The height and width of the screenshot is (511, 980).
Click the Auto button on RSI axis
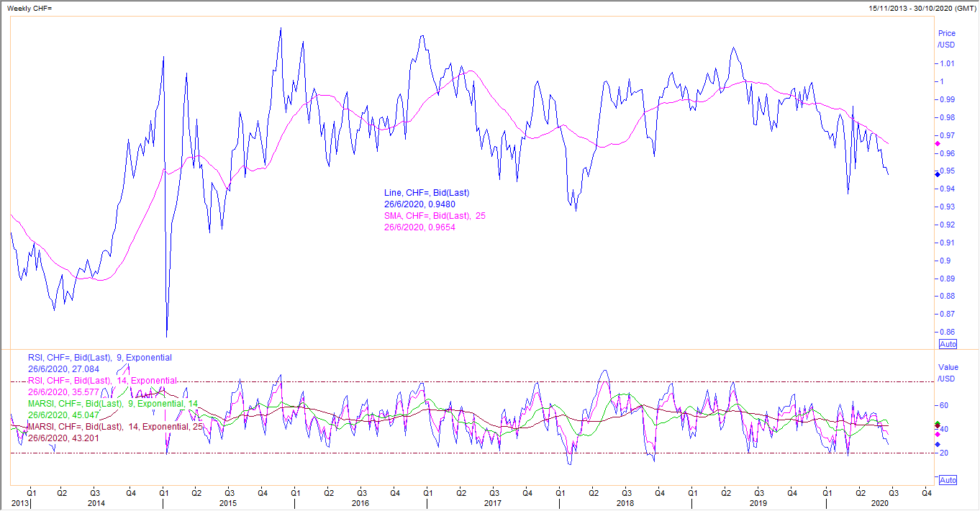coord(948,480)
